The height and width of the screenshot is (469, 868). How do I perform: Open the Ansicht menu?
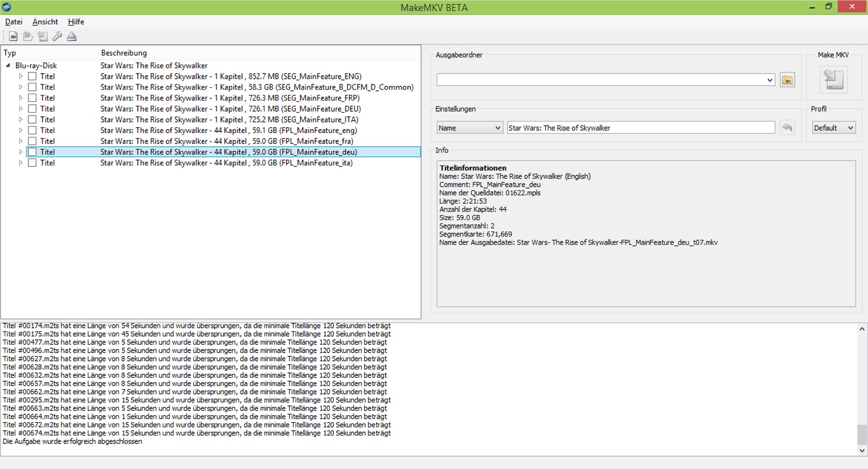point(45,21)
